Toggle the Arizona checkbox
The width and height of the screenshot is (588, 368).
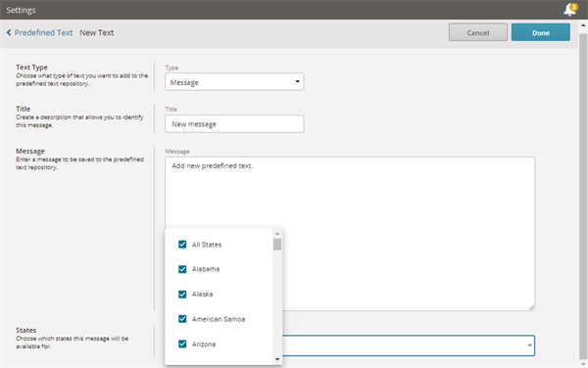[182, 345]
